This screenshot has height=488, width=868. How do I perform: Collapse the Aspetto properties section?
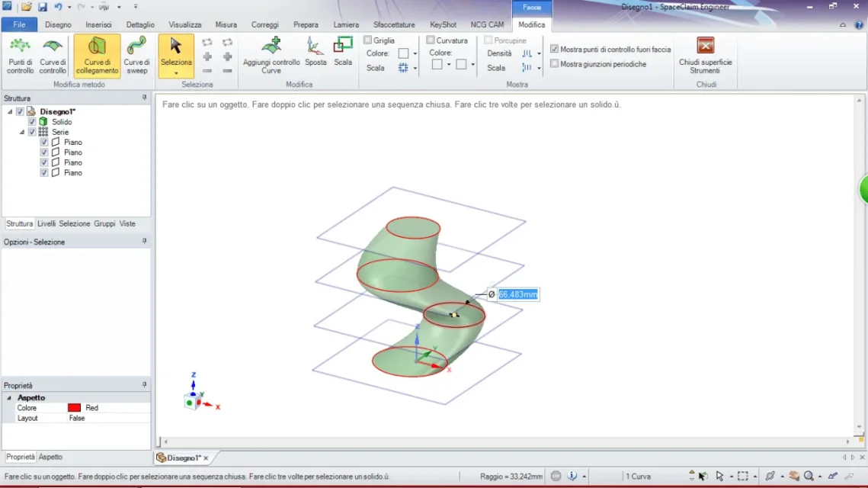9,398
